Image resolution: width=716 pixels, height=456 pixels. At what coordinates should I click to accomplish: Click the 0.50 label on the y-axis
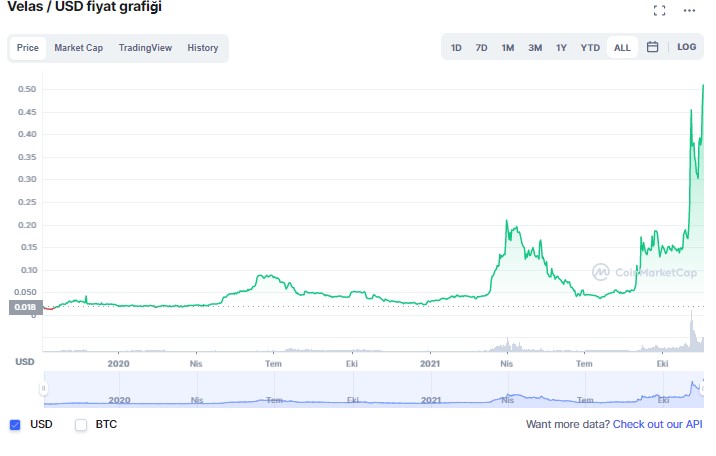[27, 89]
